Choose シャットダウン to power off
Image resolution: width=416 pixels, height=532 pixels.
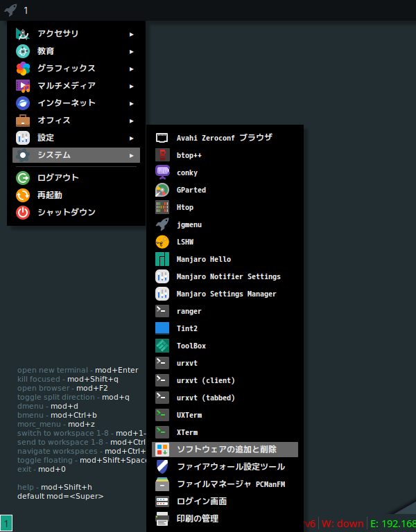(x=76, y=213)
